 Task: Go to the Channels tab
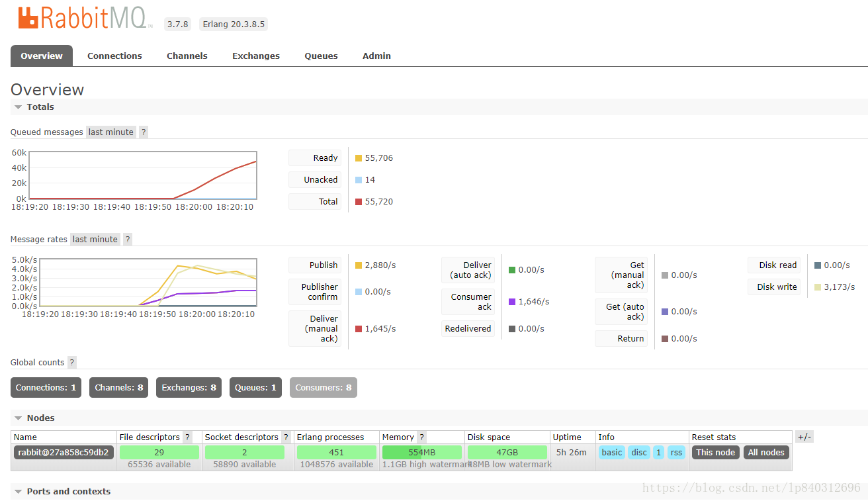pos(187,56)
